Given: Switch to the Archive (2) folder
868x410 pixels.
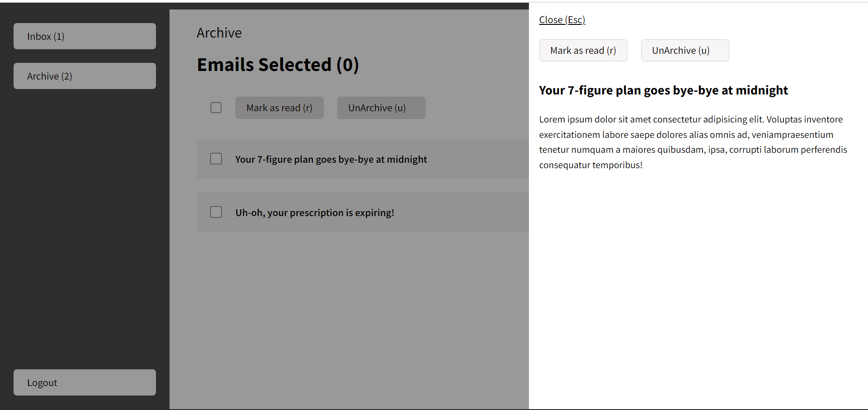Looking at the screenshot, I should pyautogui.click(x=84, y=75).
